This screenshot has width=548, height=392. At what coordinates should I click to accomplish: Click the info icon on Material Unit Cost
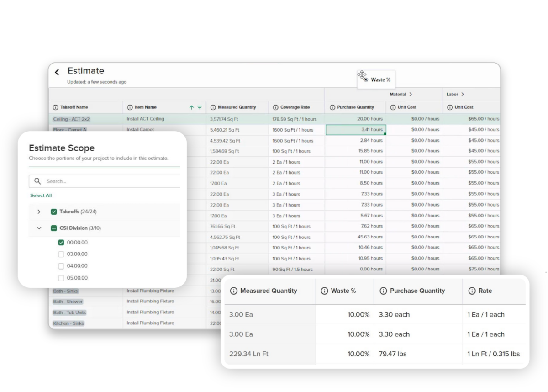(x=393, y=107)
